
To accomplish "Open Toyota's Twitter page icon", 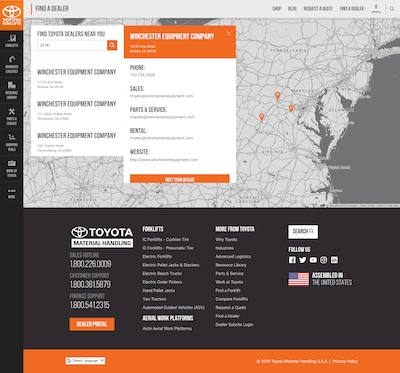I will point(302,260).
